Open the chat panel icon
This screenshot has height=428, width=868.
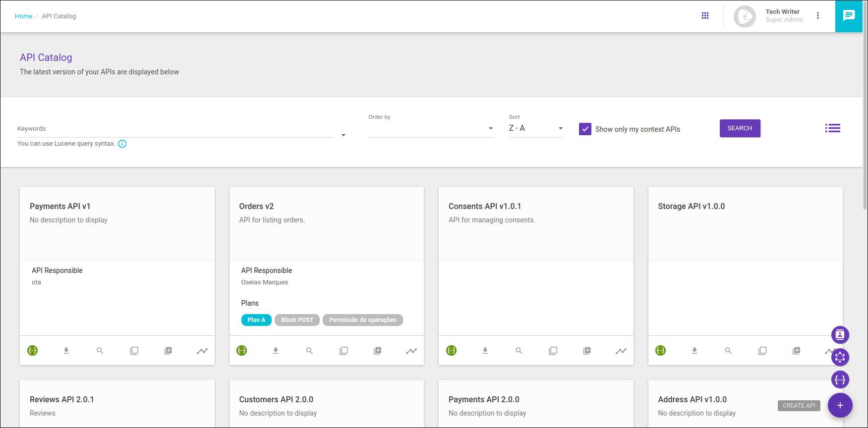[x=849, y=16]
